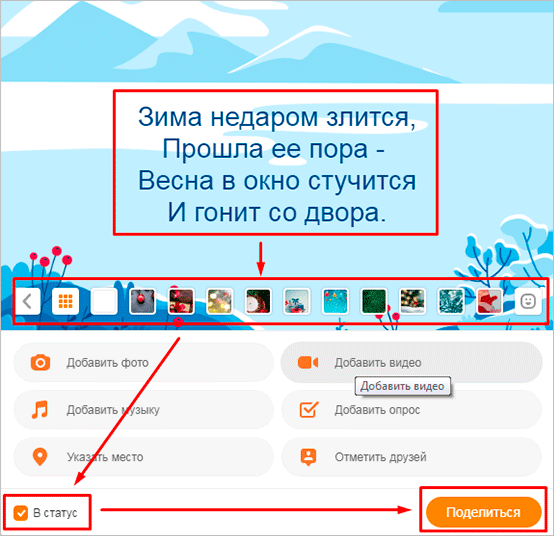The width and height of the screenshot is (554, 536).
Task: Select the turquoise background with decorations
Action: tap(335, 301)
